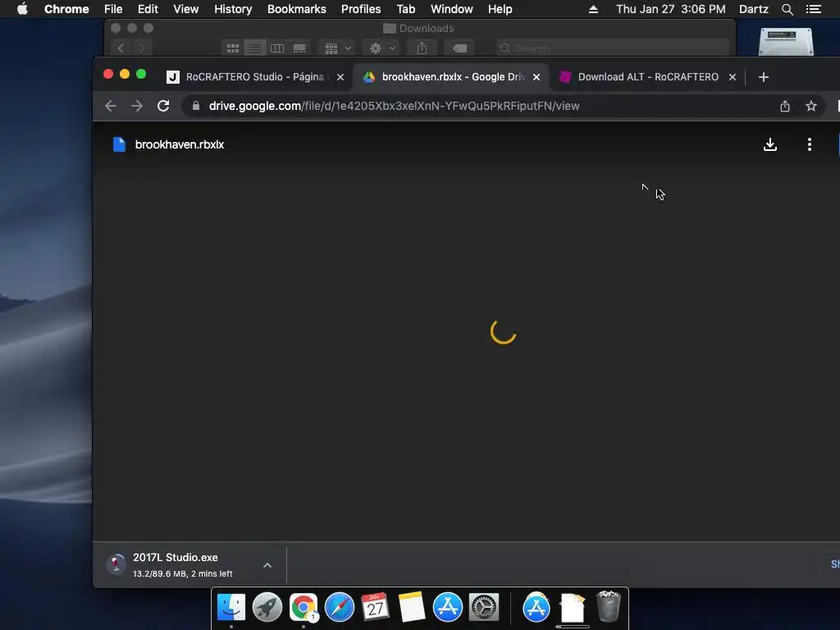The width and height of the screenshot is (840, 630).
Task: Open the gear action menu in Downloads window
Action: pos(381,48)
